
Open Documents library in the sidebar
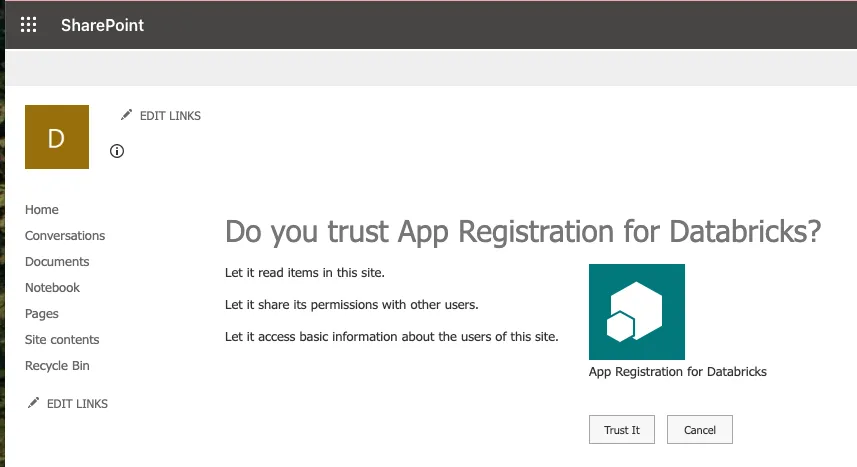[57, 262]
